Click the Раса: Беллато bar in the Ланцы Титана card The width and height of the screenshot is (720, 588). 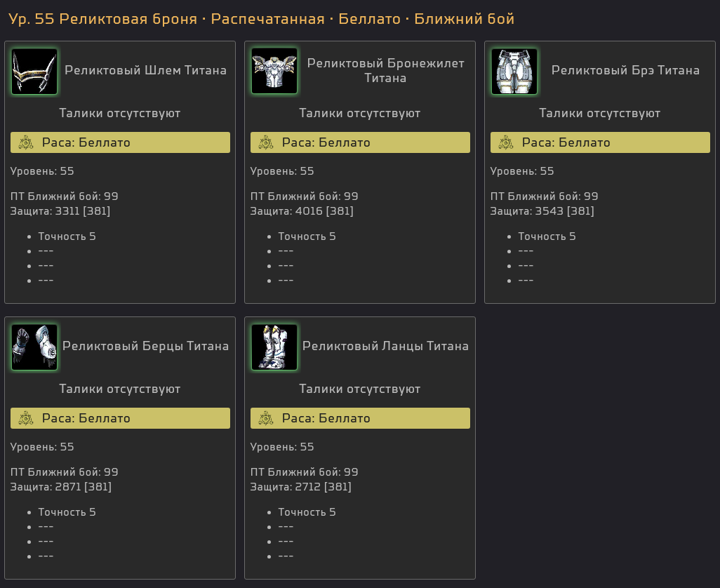coord(360,419)
